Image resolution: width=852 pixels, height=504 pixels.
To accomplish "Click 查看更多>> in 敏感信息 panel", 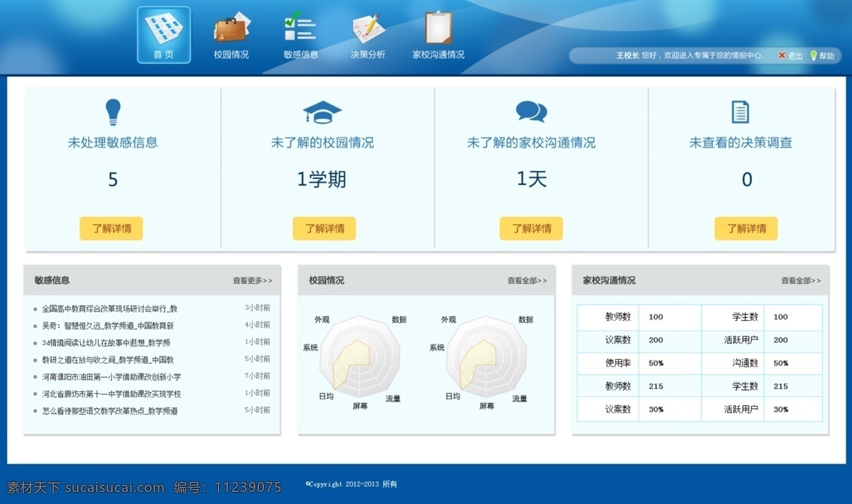I will click(x=253, y=281).
